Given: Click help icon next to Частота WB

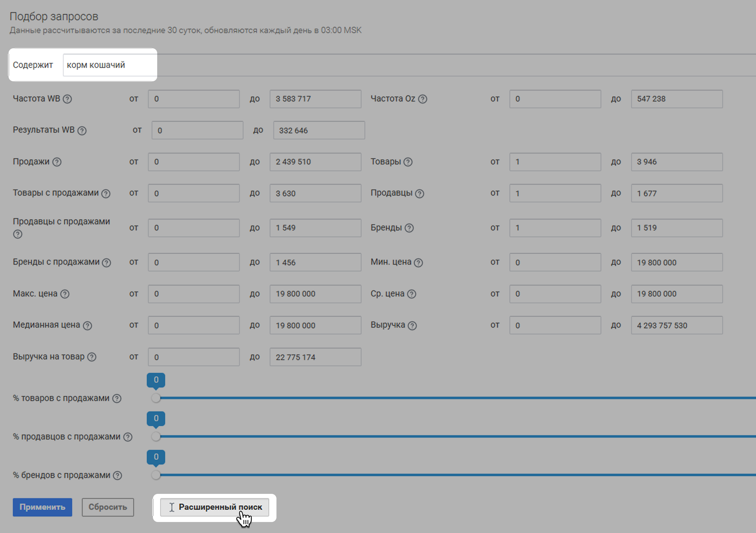Looking at the screenshot, I should pos(67,99).
